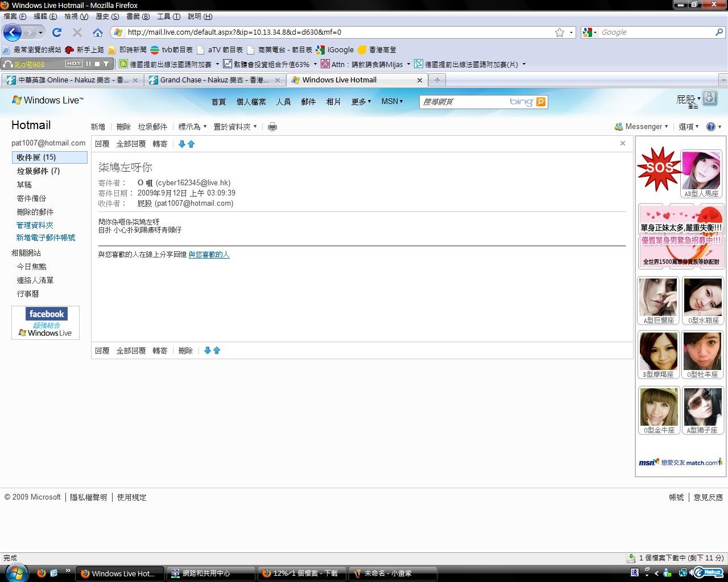Open the 檔案 menu

[14, 16]
